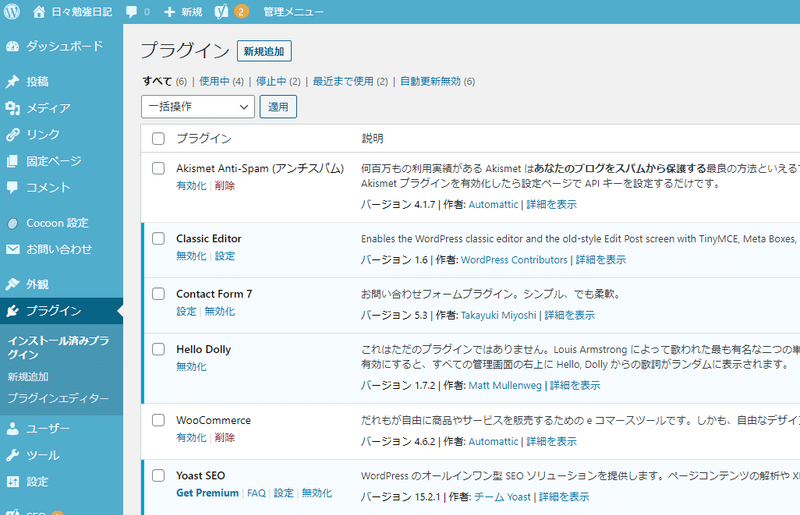This screenshot has width=800, height=515.
Task: Show details 詳細を表示 for Hello Dolly
Action: (575, 385)
